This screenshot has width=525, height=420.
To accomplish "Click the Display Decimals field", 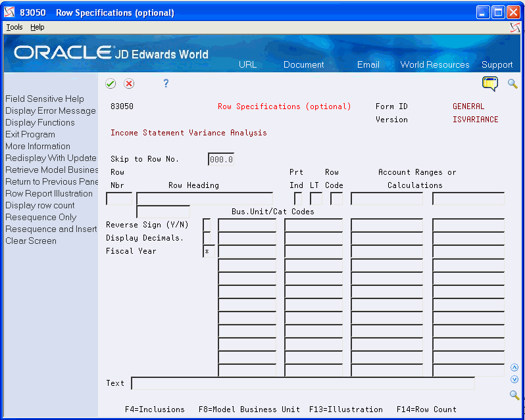I will pos(207,238).
